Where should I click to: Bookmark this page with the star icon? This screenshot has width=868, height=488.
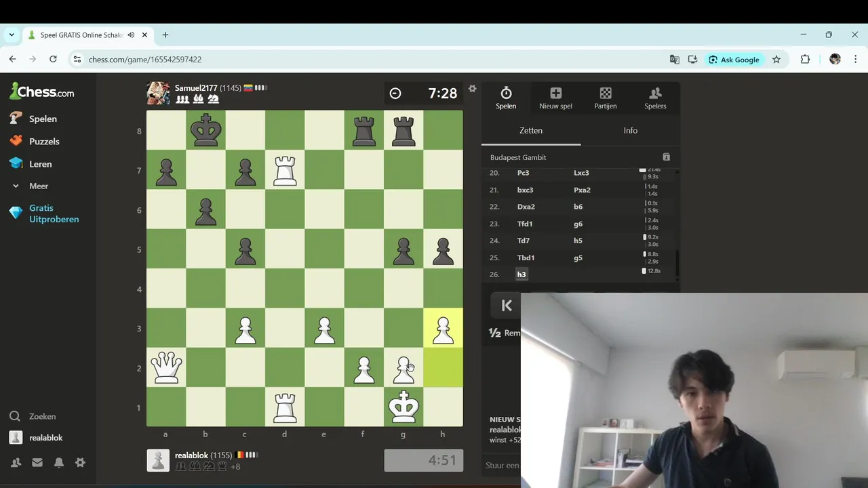(776, 60)
